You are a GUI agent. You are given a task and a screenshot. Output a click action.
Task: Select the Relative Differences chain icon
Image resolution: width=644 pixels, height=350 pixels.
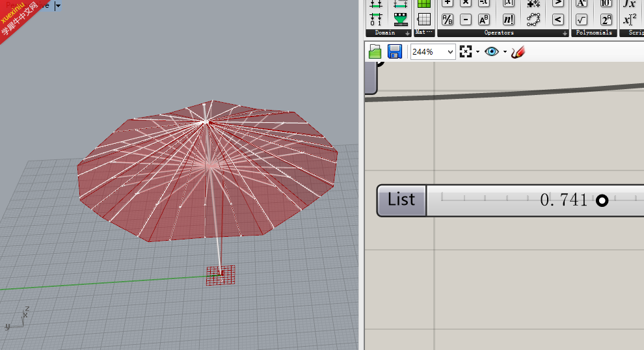pos(533,20)
